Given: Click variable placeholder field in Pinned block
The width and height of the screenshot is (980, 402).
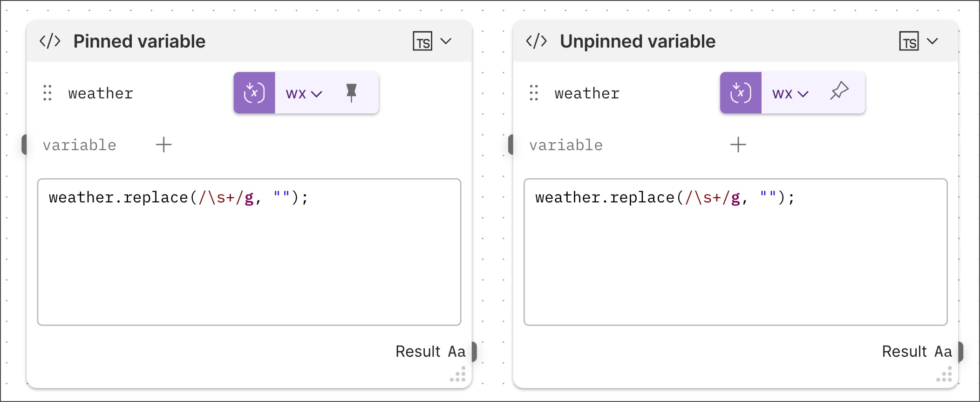Looking at the screenshot, I should click(x=80, y=145).
